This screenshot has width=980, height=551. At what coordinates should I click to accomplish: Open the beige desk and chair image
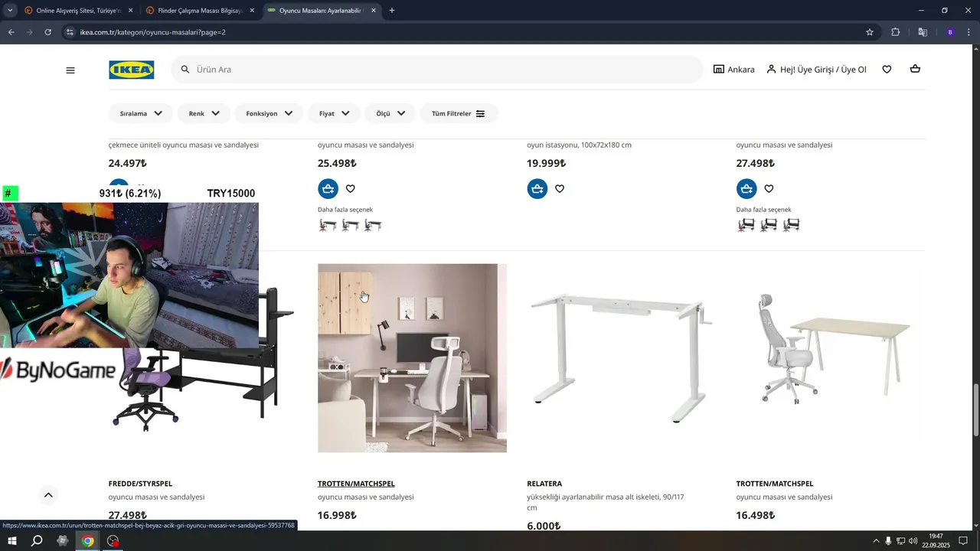(831, 358)
